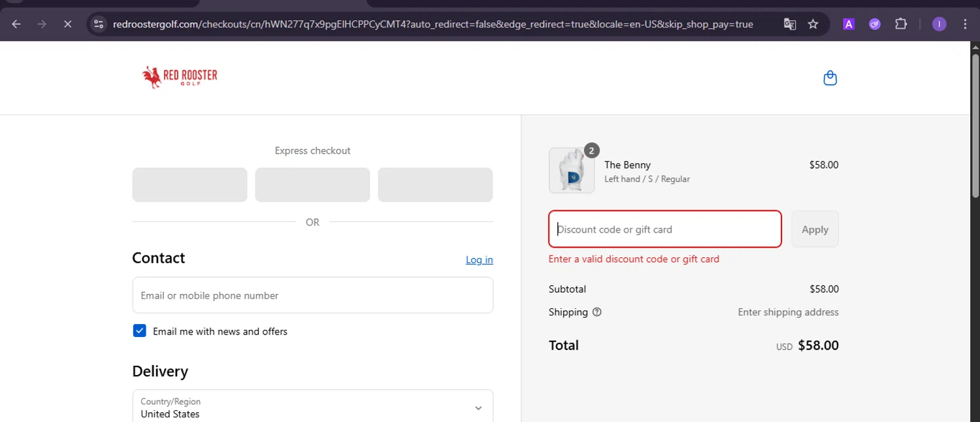Viewport: 980px width, 422px height.
Task: Stop loading the page
Action: pos(67,24)
